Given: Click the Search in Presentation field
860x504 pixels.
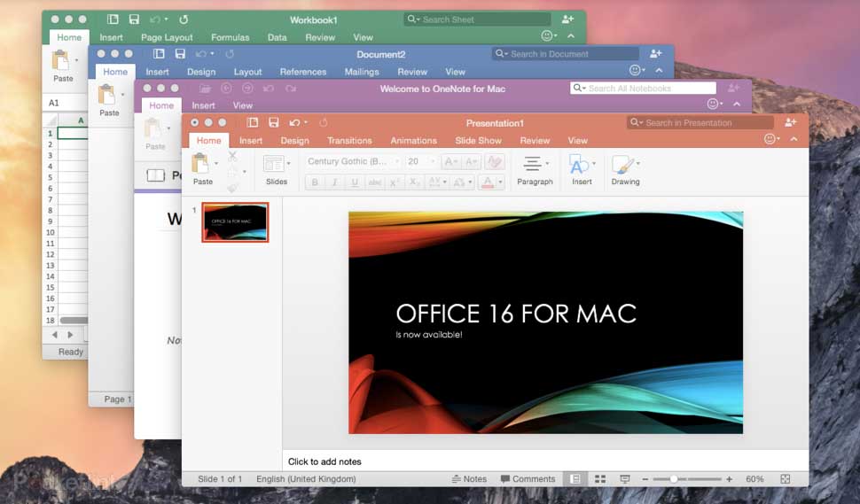Looking at the screenshot, I should pyautogui.click(x=700, y=123).
